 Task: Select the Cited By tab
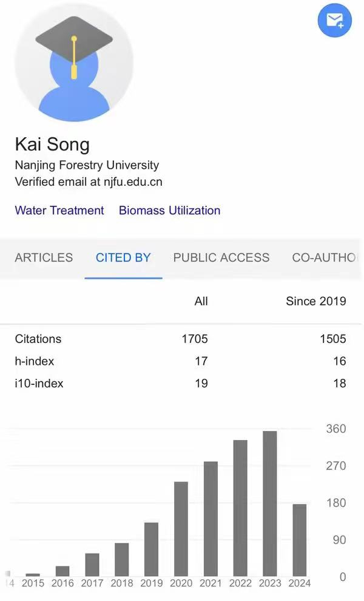click(x=123, y=257)
